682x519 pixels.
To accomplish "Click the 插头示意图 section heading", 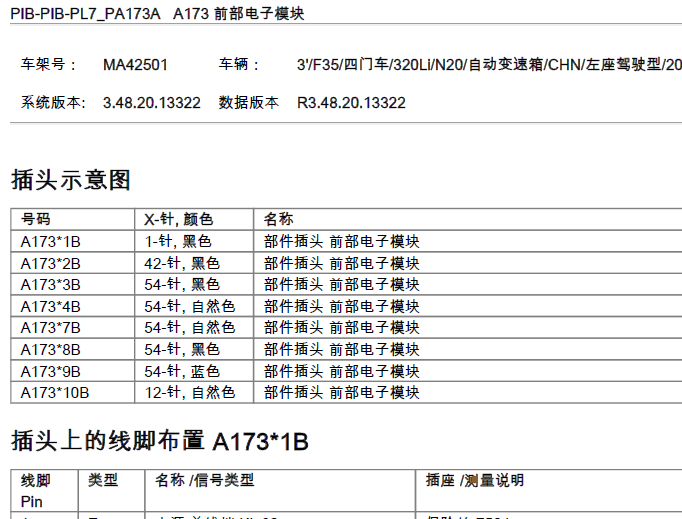I will pyautogui.click(x=70, y=180).
